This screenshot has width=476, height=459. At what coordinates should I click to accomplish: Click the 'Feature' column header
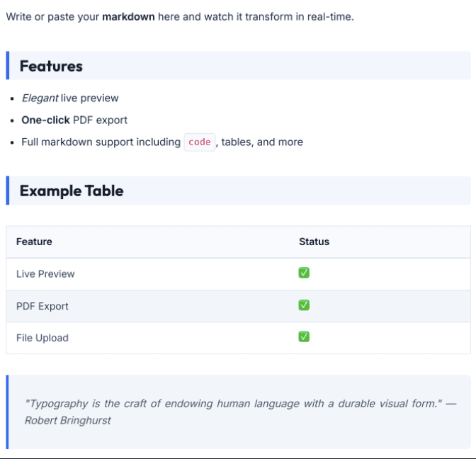(x=34, y=242)
